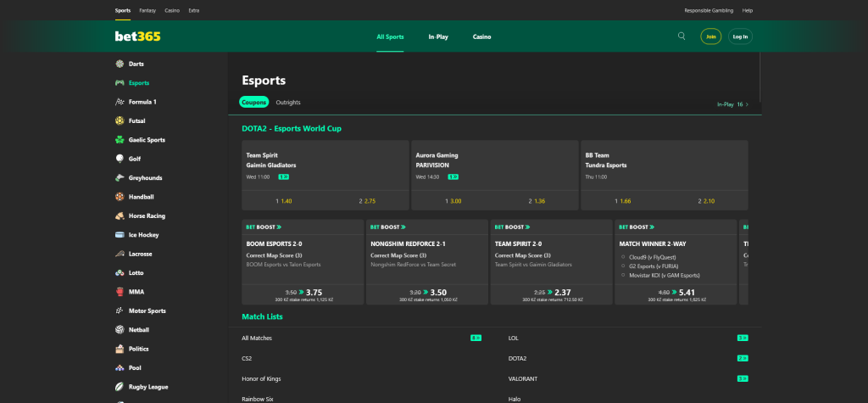The height and width of the screenshot is (403, 868).
Task: Click the Join button
Action: (x=710, y=36)
